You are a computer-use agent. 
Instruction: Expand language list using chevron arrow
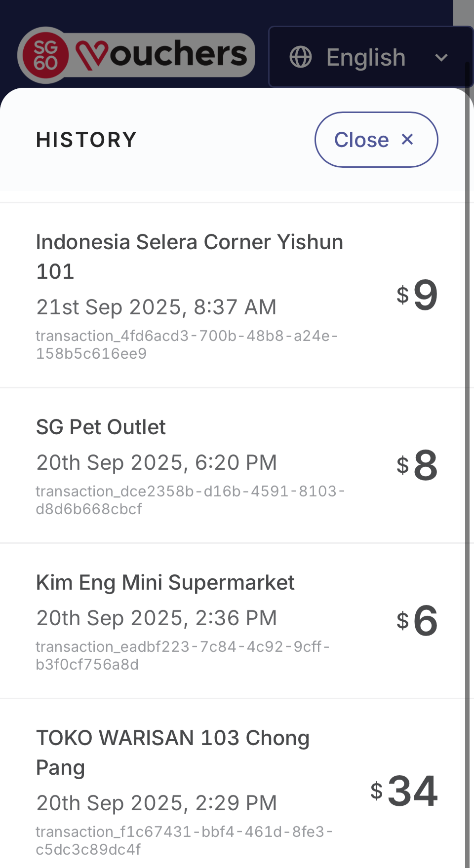pyautogui.click(x=441, y=58)
